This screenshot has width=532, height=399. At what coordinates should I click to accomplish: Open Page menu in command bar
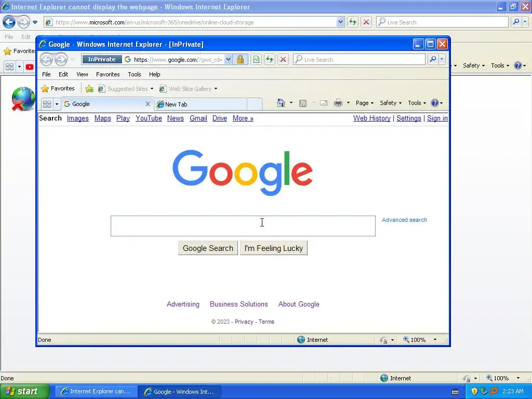(x=364, y=103)
